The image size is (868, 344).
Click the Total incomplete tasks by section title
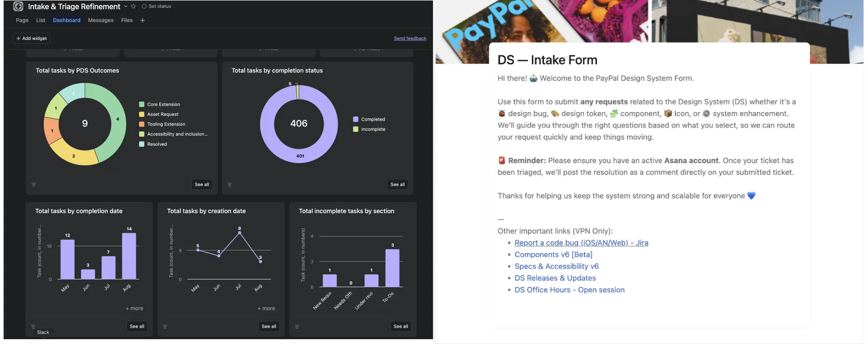click(x=347, y=211)
